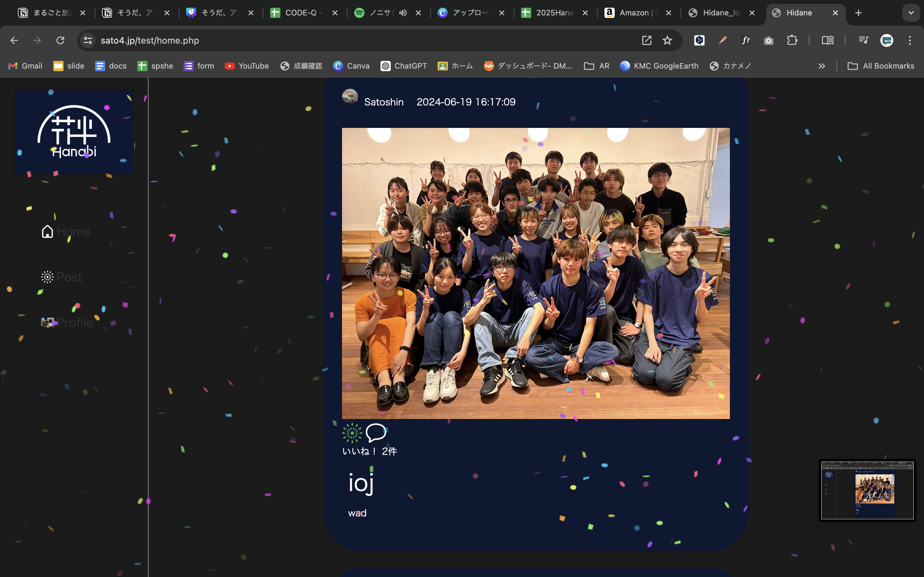
Task: Click the Satoshin username link
Action: (x=384, y=102)
